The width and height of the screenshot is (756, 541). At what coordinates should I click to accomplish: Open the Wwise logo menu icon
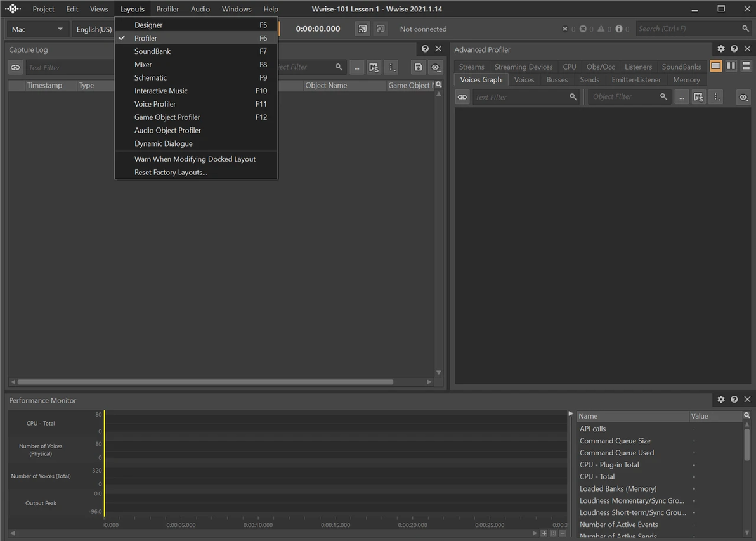point(13,9)
